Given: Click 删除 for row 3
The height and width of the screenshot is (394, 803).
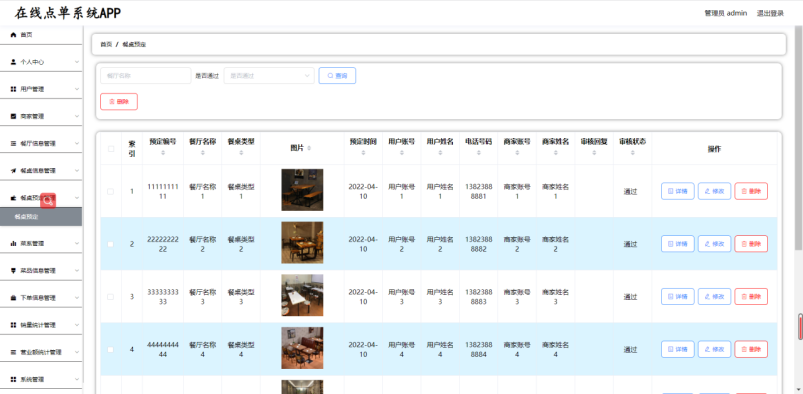Looking at the screenshot, I should coord(751,297).
